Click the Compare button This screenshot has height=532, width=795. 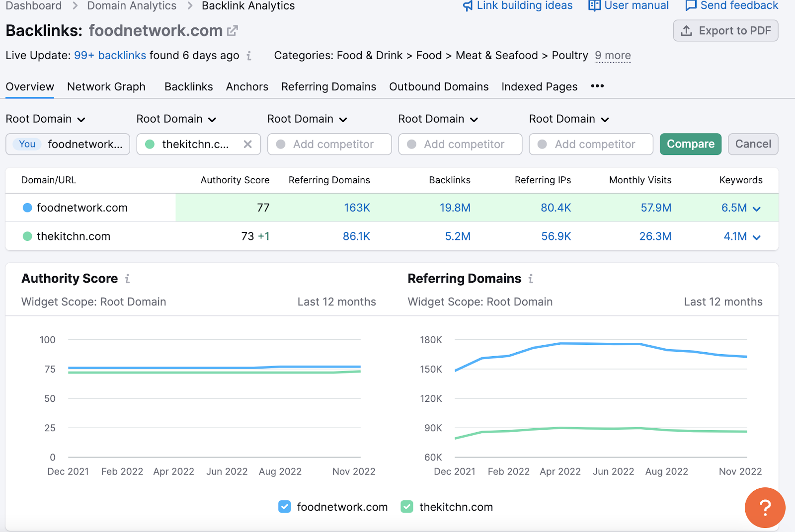tap(690, 144)
